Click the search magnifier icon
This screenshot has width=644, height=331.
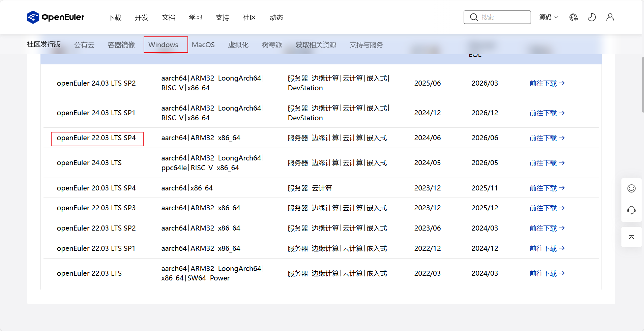(x=474, y=17)
